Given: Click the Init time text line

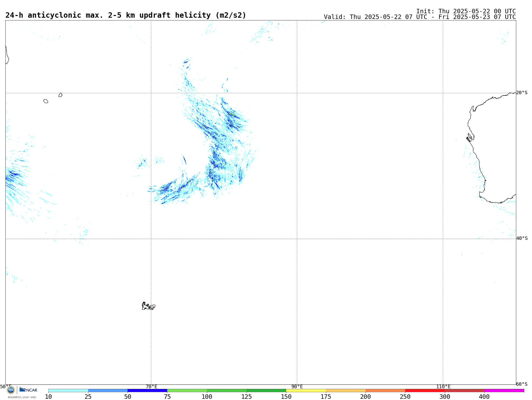Looking at the screenshot, I should (466, 11).
